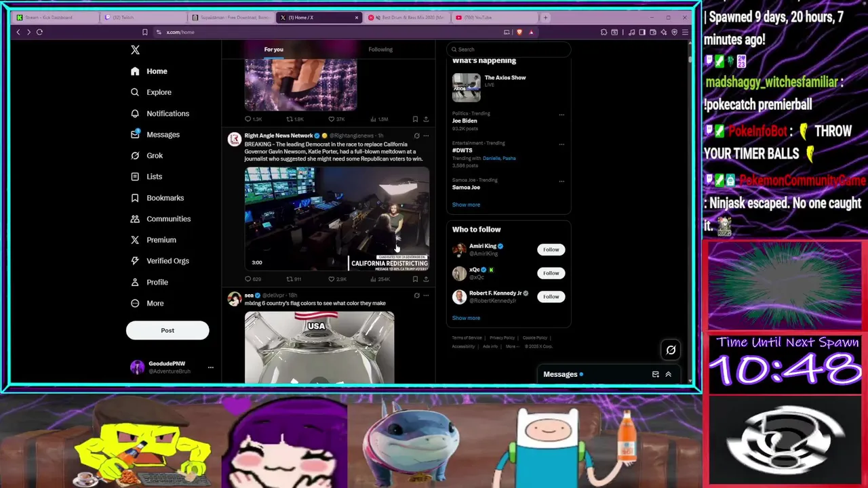The width and height of the screenshot is (868, 488).
Task: Click the Post button
Action: click(167, 330)
